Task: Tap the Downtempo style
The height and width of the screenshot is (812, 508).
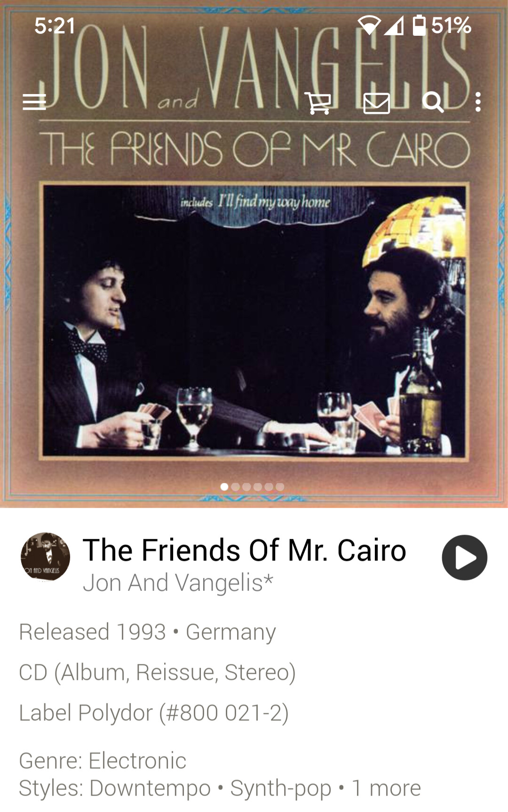Action: (x=150, y=788)
